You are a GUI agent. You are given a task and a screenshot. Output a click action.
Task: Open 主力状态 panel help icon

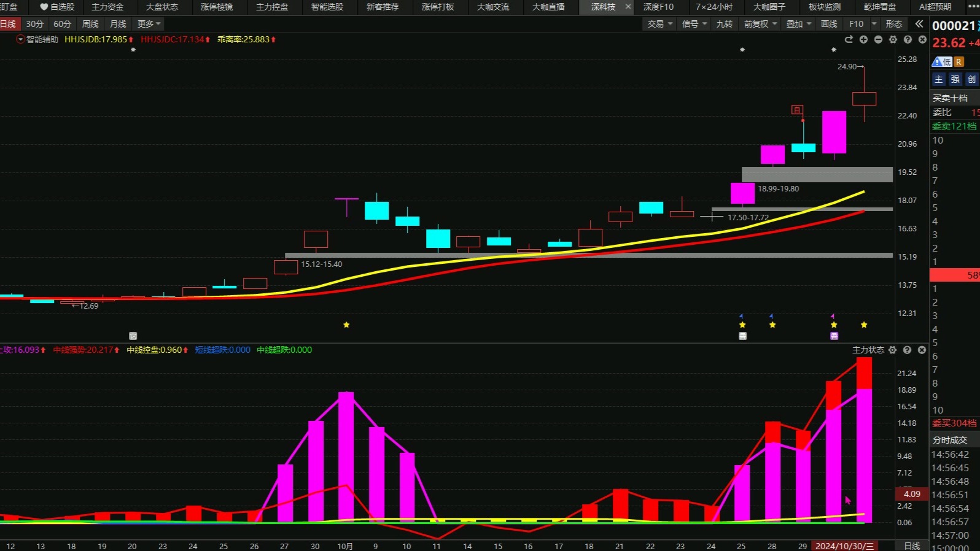pos(907,350)
